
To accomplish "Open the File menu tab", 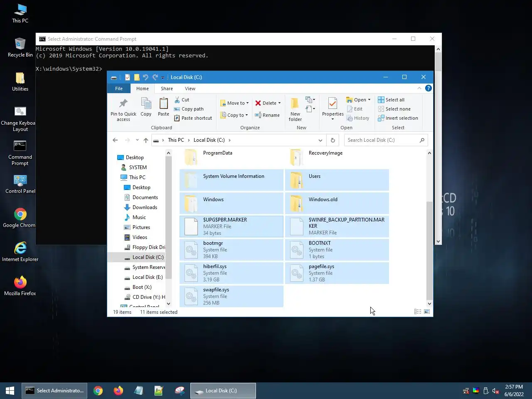I will point(119,89).
